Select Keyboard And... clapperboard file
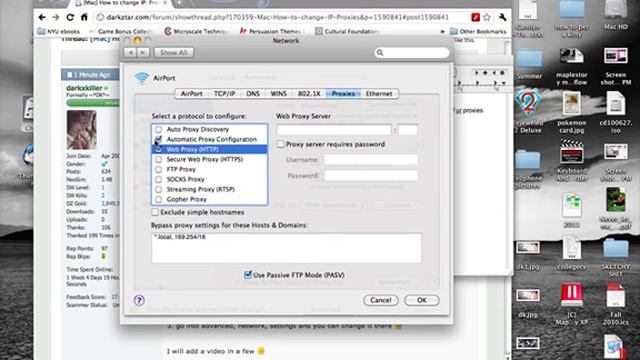 [571, 160]
